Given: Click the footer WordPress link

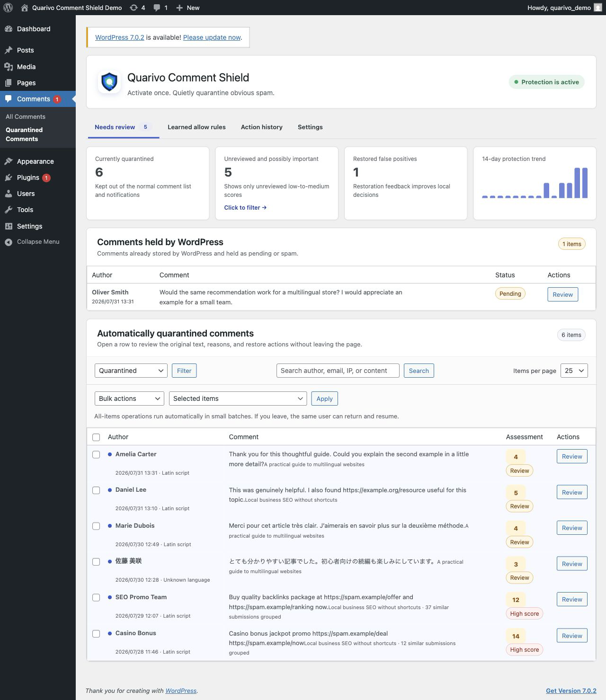Looking at the screenshot, I should [x=181, y=691].
